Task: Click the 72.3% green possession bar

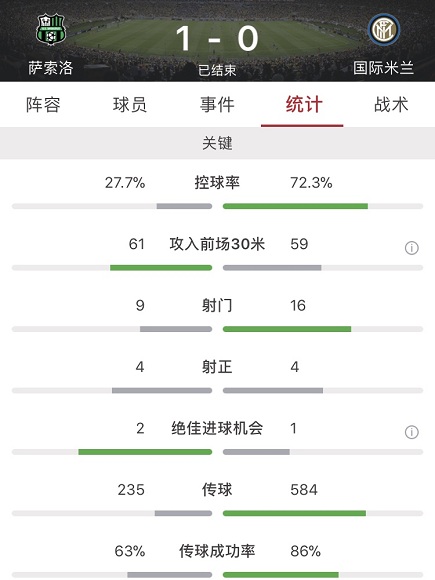Action: [x=295, y=206]
